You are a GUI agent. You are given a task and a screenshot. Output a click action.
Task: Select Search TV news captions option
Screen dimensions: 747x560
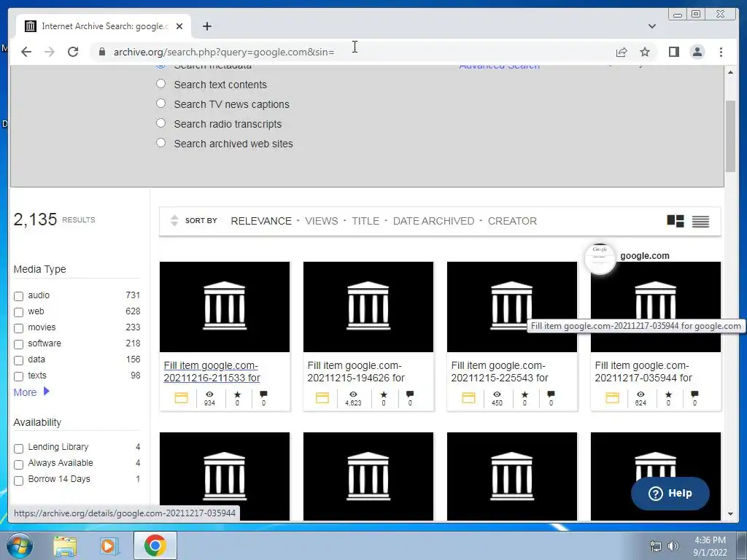pyautogui.click(x=161, y=104)
